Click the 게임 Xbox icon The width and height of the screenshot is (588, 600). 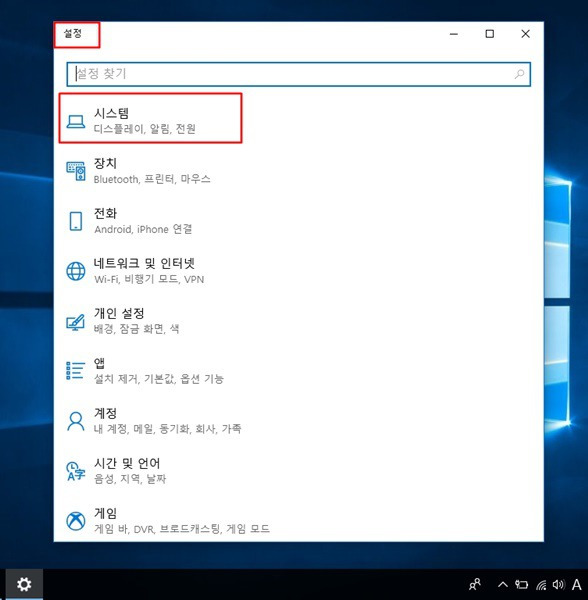coord(76,521)
